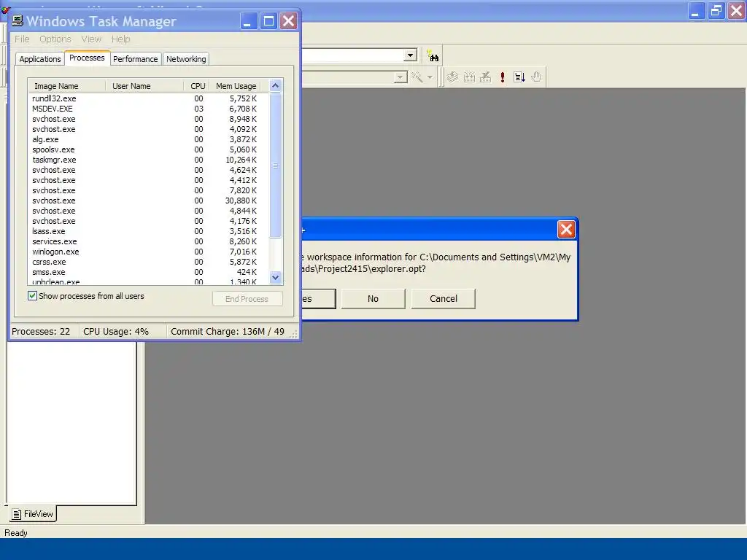This screenshot has width=747, height=560.
Task: Click the Build toolbar icon
Action: point(469,77)
